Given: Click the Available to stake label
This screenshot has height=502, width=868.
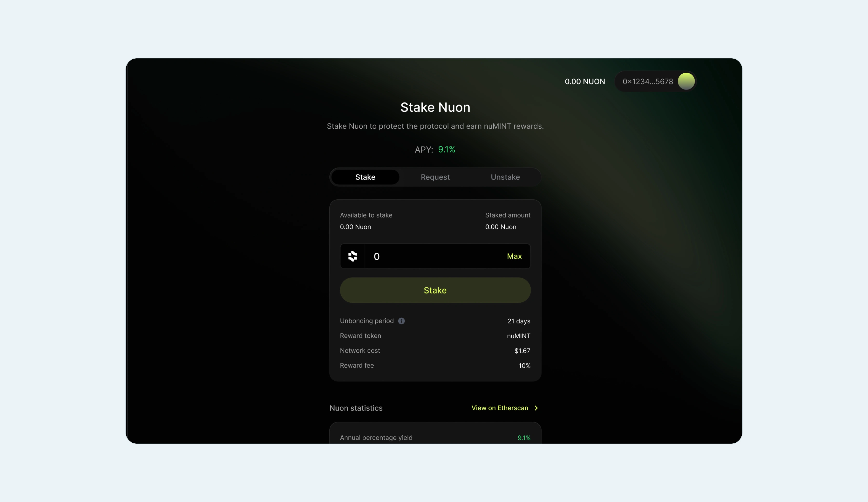Looking at the screenshot, I should [x=366, y=215].
